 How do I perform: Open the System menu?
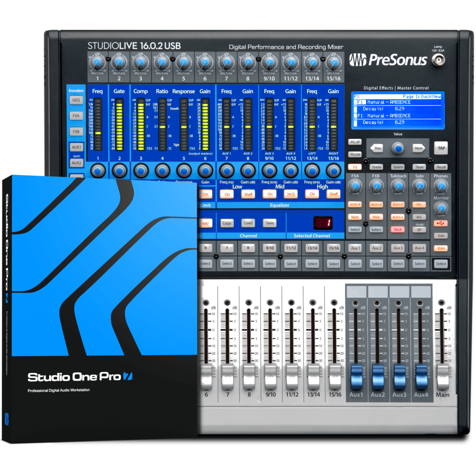click(398, 167)
